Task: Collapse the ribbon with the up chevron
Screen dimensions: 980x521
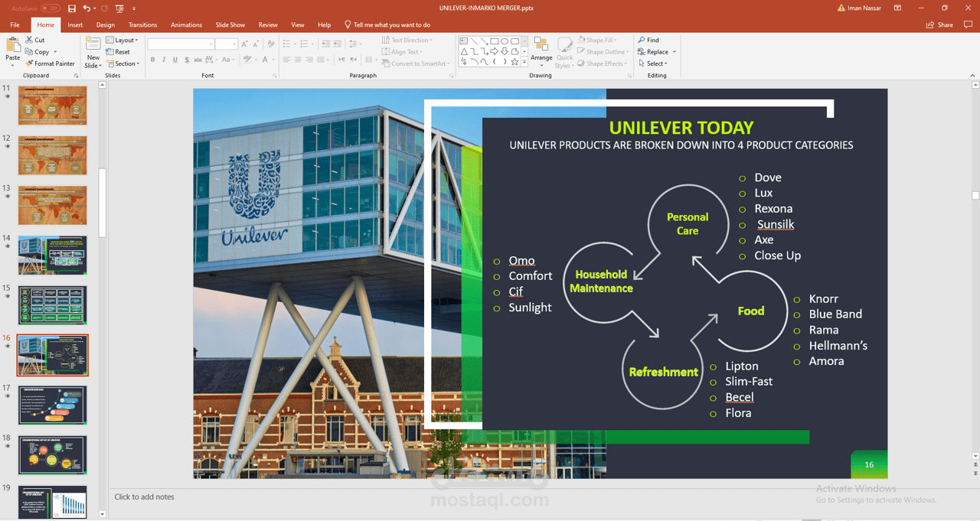Action: pyautogui.click(x=973, y=76)
